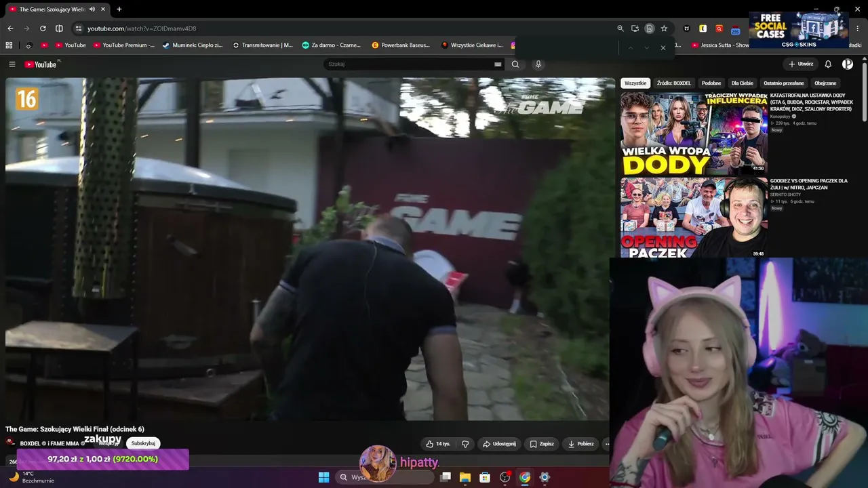The image size is (868, 488).
Task: Click the 'Utwórz' create button
Action: (801, 64)
